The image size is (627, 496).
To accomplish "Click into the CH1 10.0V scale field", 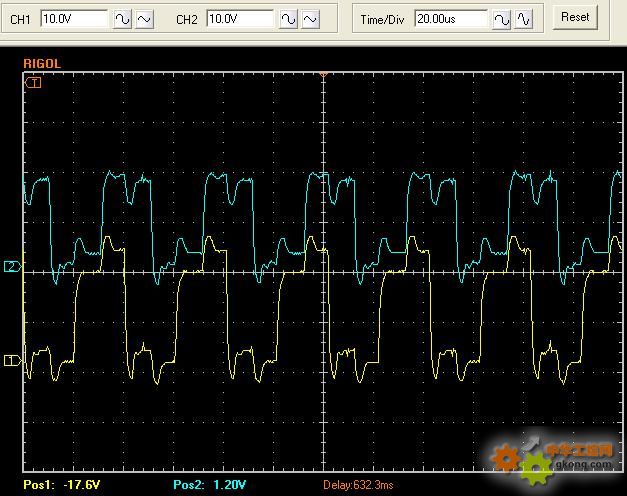I will coord(74,19).
